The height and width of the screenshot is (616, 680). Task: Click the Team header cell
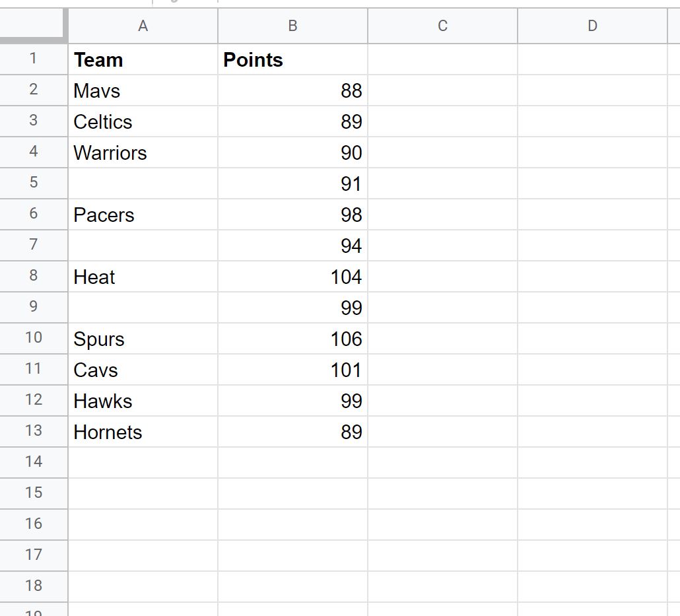coord(143,59)
